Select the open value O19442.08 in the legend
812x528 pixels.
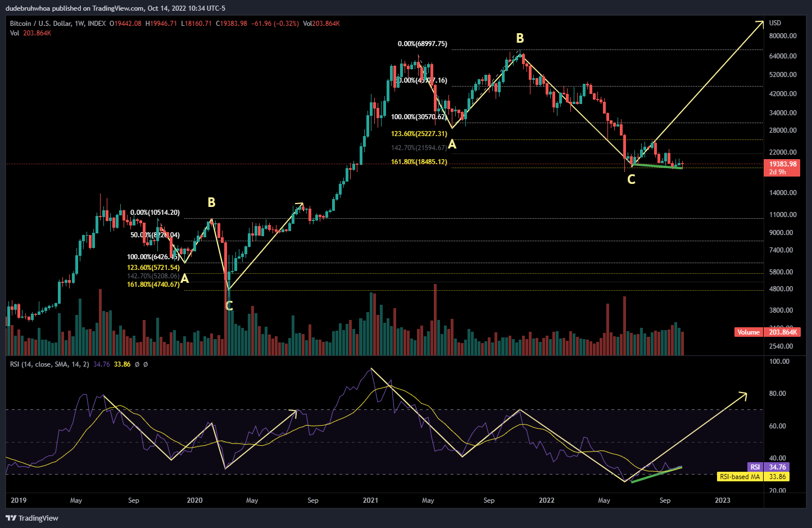click(126, 24)
